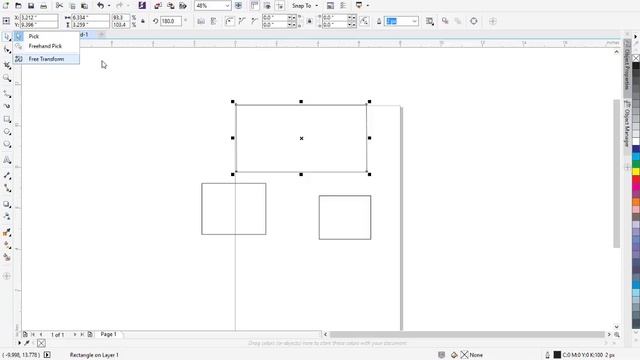Toggle the show grid icon

point(267,6)
